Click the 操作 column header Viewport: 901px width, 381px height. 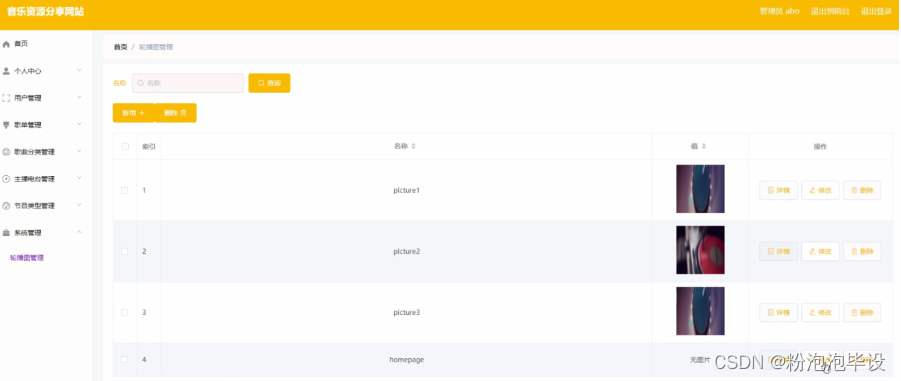(820, 147)
